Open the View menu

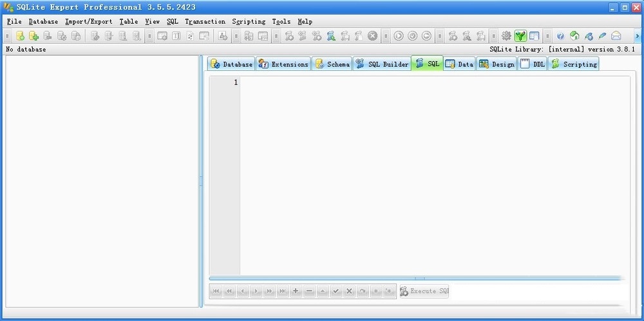pos(152,21)
